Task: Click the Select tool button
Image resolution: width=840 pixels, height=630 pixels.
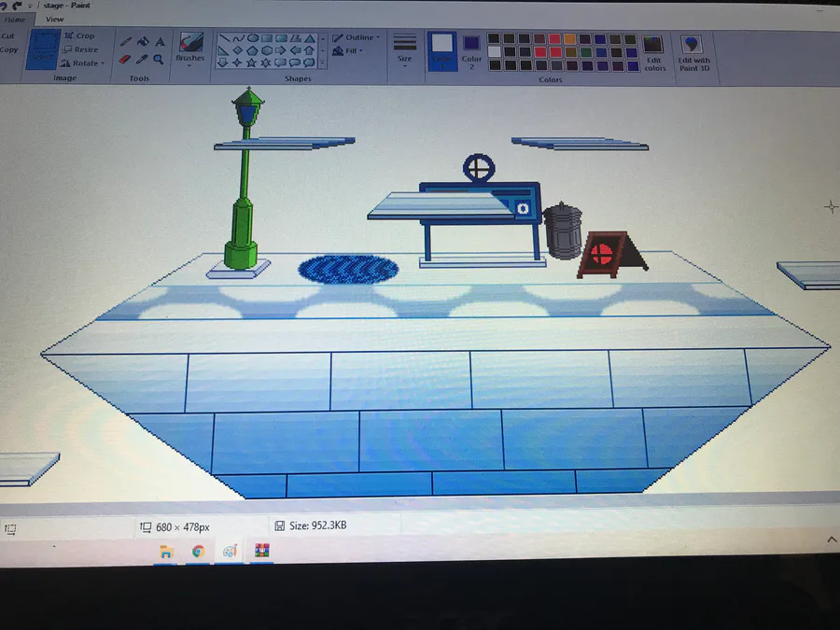Action: point(43,49)
